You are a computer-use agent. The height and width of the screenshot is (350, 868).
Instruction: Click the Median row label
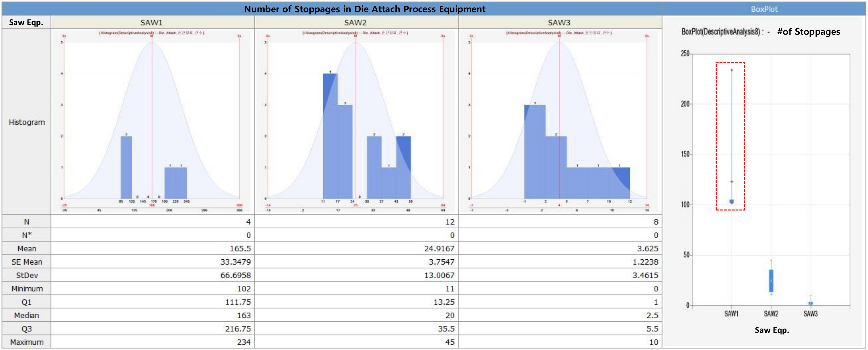[27, 315]
